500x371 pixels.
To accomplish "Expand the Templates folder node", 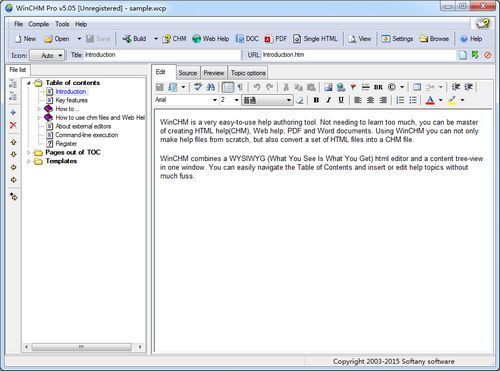I will coord(29,161).
